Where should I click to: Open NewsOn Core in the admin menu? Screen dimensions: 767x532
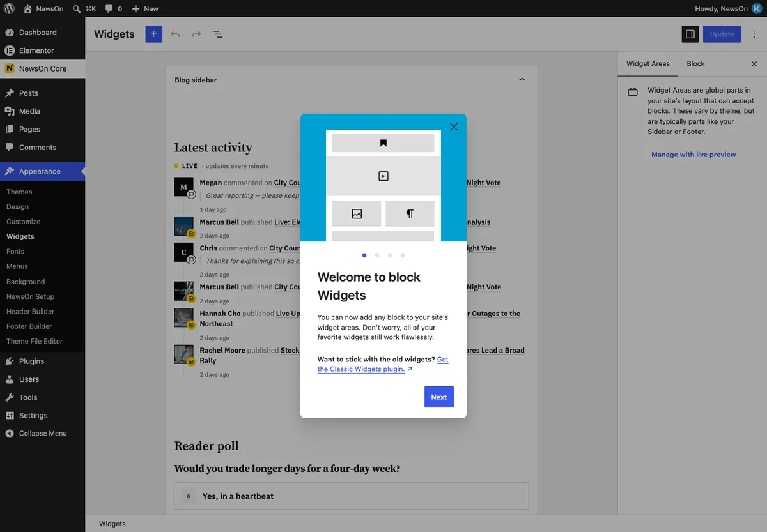(x=42, y=68)
